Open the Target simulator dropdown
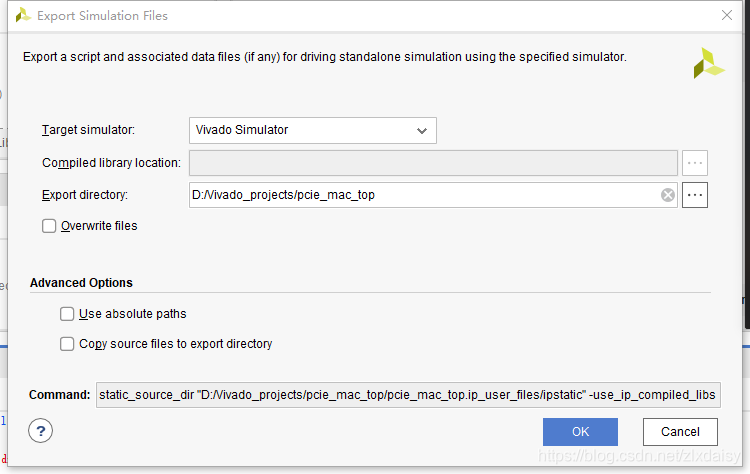The height and width of the screenshot is (474, 750). click(x=313, y=130)
